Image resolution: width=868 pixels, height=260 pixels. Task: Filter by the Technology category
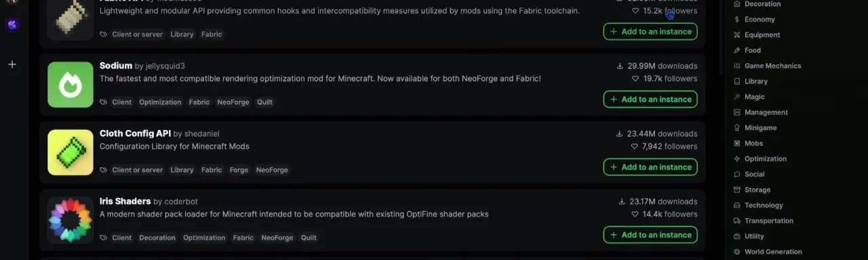click(x=764, y=205)
